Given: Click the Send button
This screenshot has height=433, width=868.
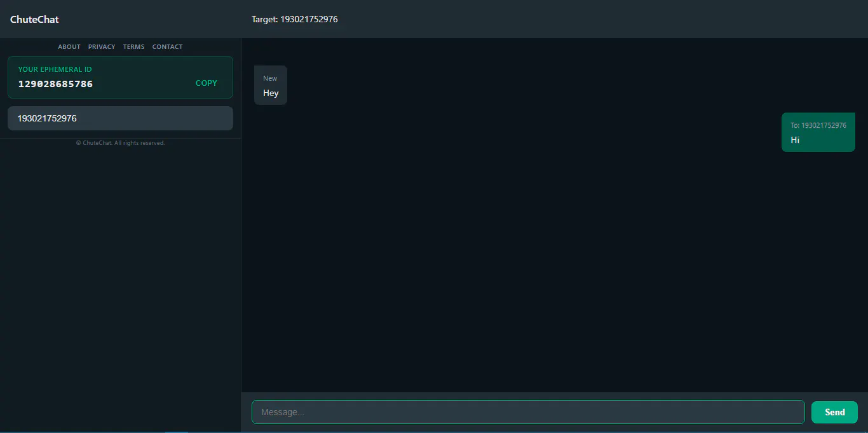Looking at the screenshot, I should [x=834, y=412].
